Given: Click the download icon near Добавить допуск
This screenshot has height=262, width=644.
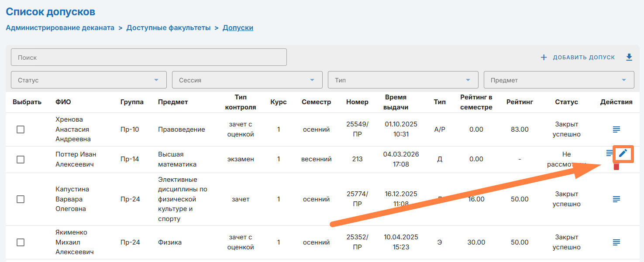Looking at the screenshot, I should 629,57.
